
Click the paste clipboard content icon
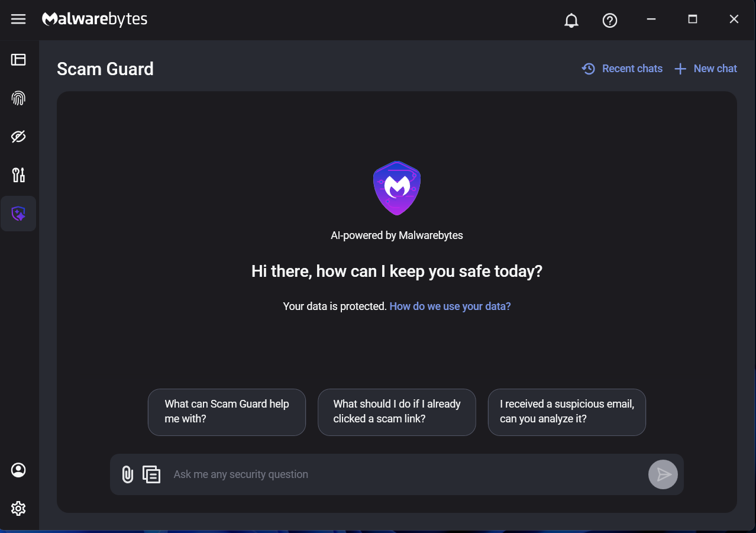[x=151, y=474]
